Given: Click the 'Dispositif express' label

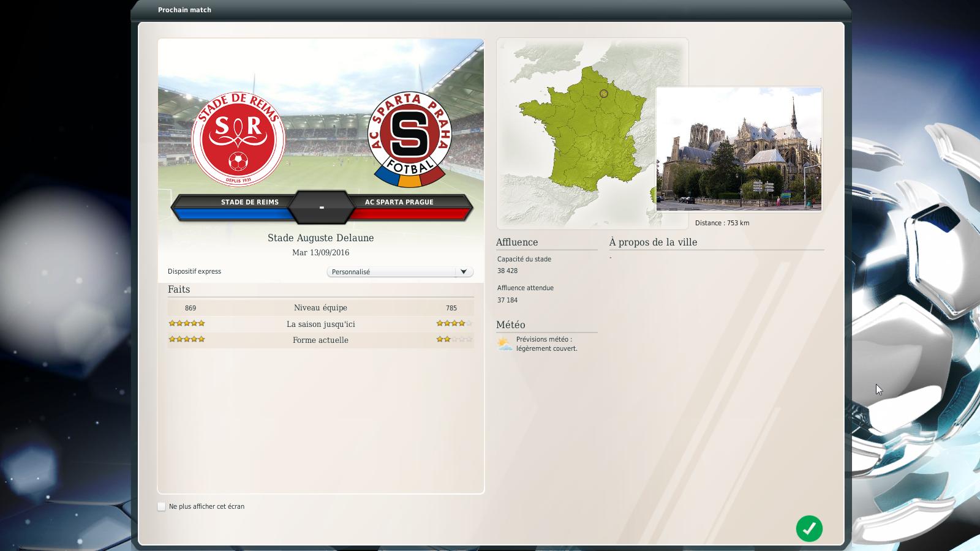Looking at the screenshot, I should (195, 271).
